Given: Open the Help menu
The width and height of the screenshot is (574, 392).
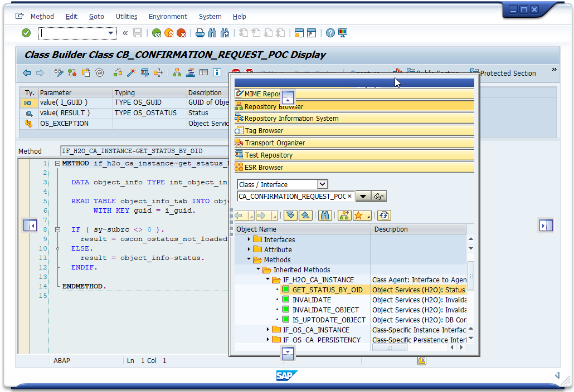Looking at the screenshot, I should [240, 17].
